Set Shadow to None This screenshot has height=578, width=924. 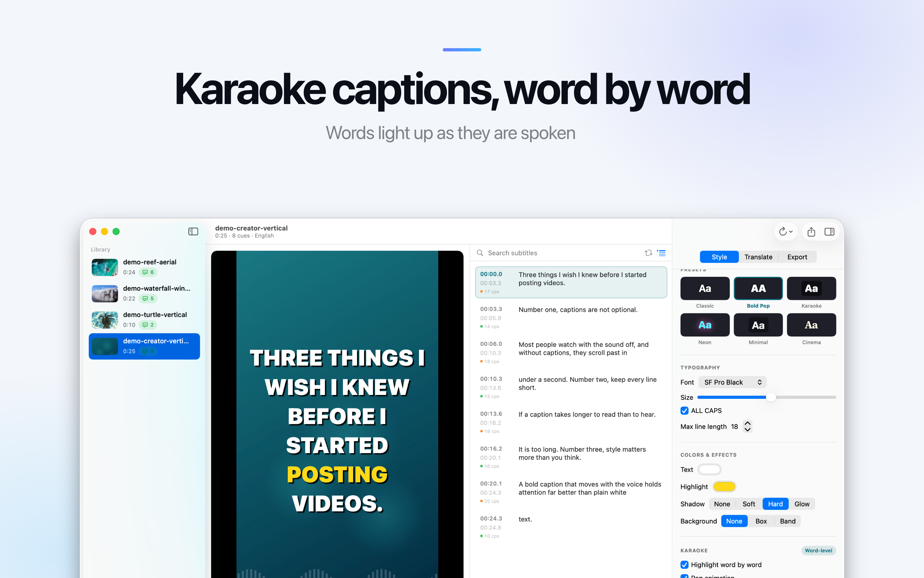point(722,504)
